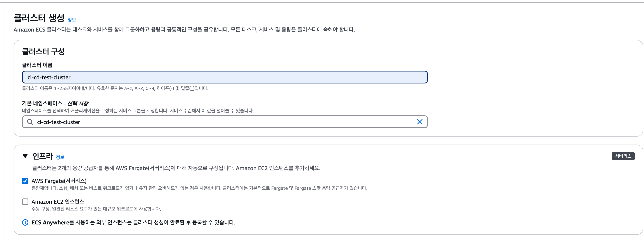Clear the namespace field with the X icon

click(420, 122)
